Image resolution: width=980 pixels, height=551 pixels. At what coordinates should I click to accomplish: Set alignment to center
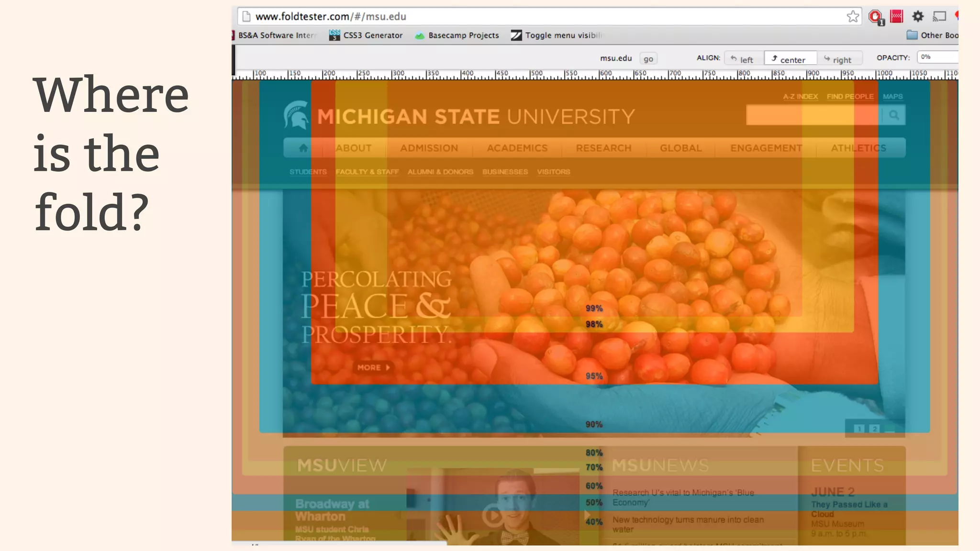click(x=789, y=59)
